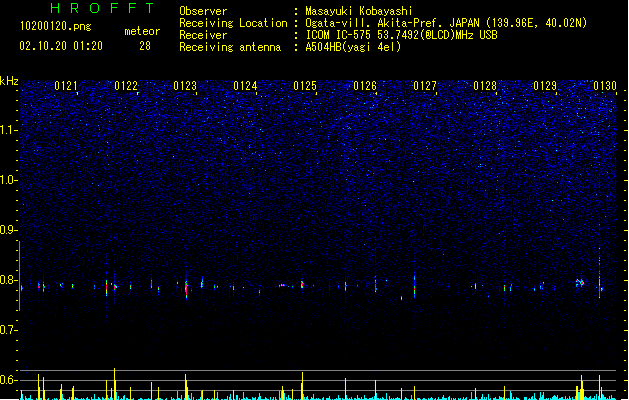Click the 0.7 frequency axis label
The image size is (629, 400).
[x=8, y=330]
